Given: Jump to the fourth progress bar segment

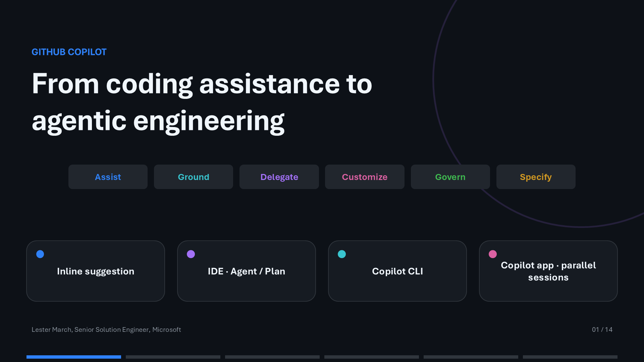Looking at the screenshot, I should coord(372,357).
